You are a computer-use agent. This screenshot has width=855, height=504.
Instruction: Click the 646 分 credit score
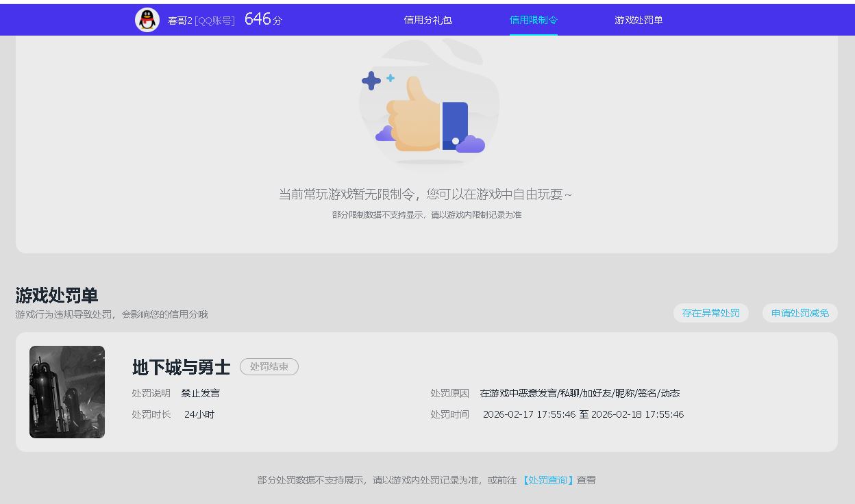(262, 20)
